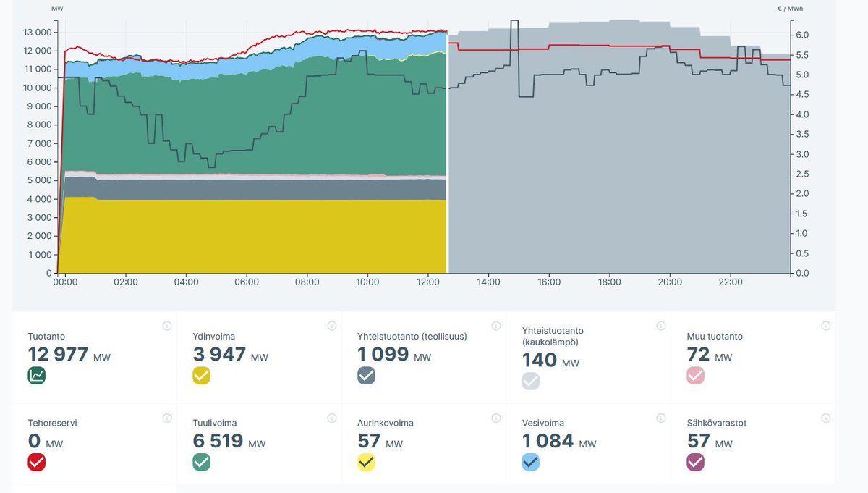Viewport: 868px width, 493px height.
Task: Click the pink Muu tuotanto color badge
Action: click(x=697, y=375)
